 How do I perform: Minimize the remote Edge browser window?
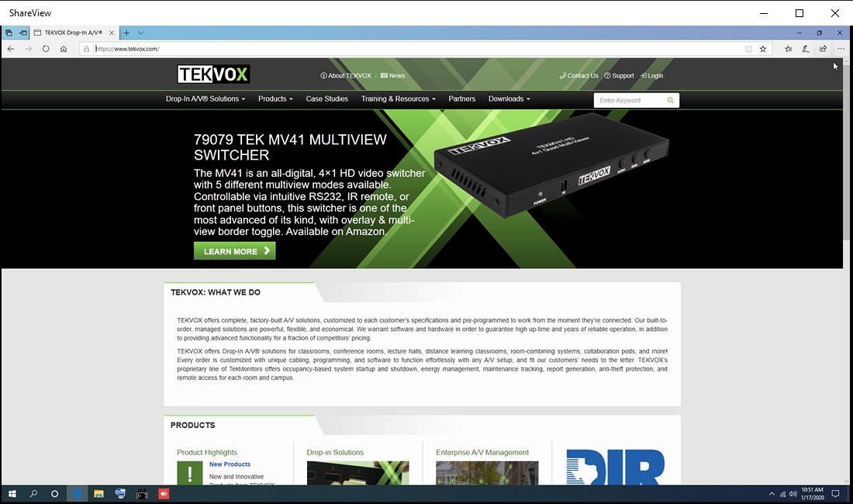coord(799,33)
